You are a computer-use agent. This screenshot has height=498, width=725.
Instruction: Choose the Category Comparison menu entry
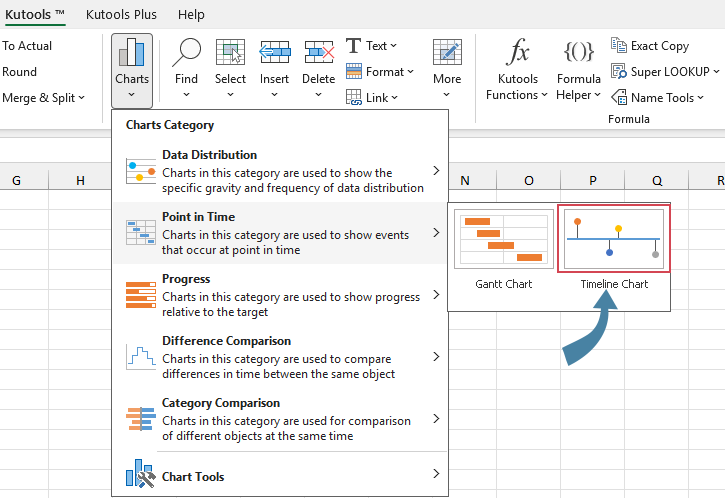click(x=280, y=419)
